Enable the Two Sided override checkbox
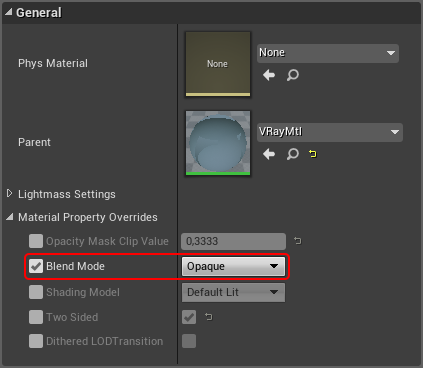The image size is (423, 368). 36,317
